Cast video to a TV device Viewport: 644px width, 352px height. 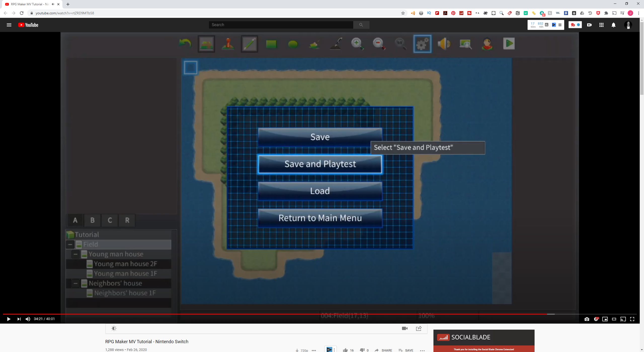coord(623,319)
